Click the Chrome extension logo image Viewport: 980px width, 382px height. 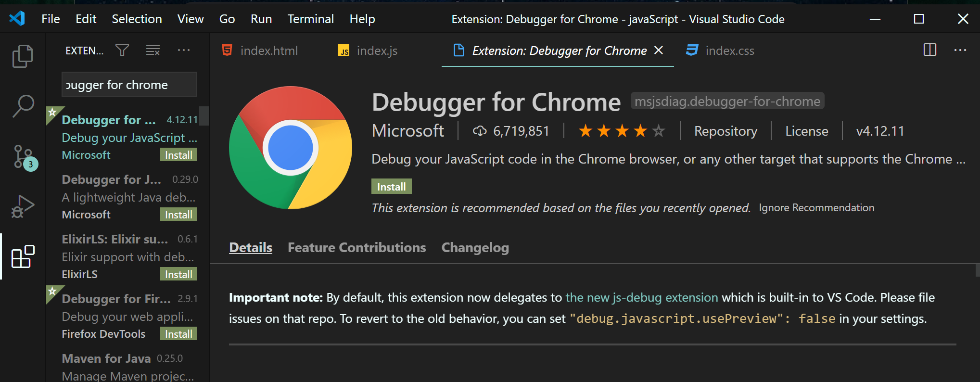pos(291,148)
